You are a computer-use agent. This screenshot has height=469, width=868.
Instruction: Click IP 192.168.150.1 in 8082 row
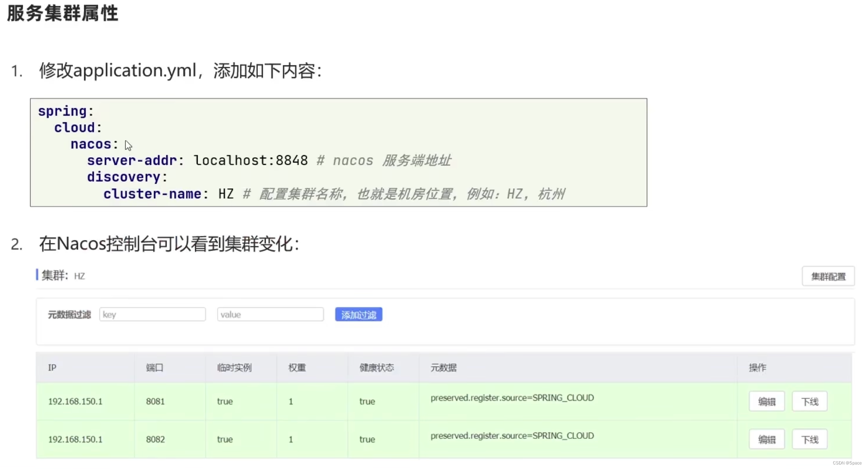[x=75, y=439]
